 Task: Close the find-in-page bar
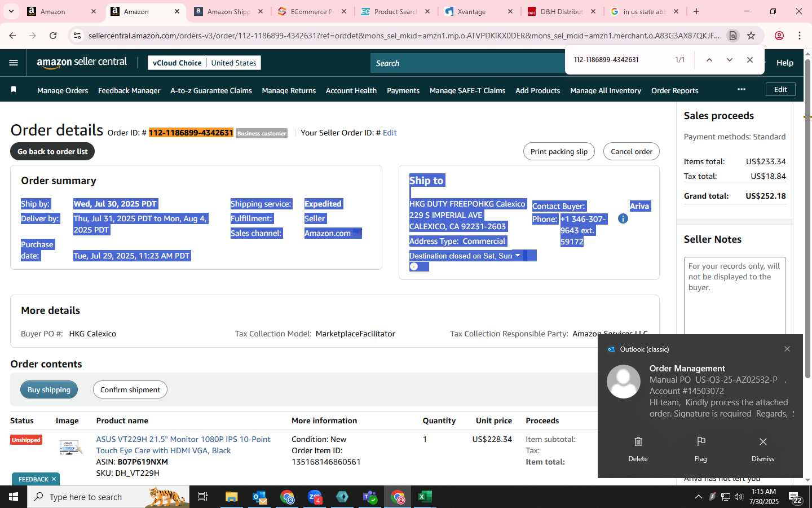[x=749, y=60]
